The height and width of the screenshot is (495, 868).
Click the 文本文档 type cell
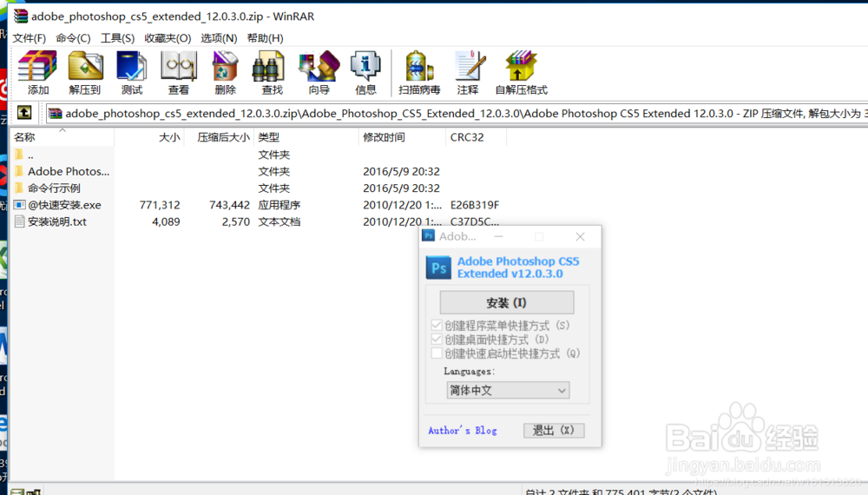(279, 221)
